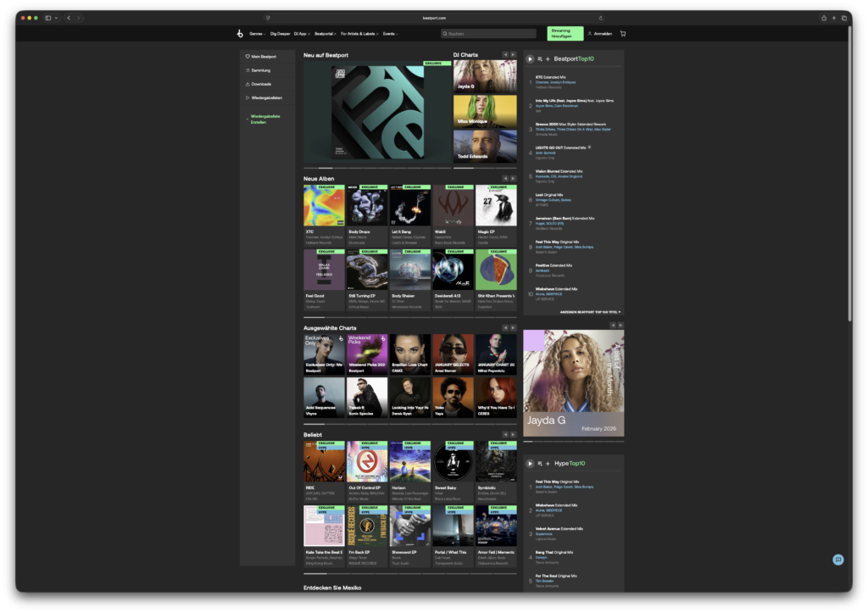Play the Beatport Top10 list
Viewport: 868px width, 613px height.
coord(530,59)
